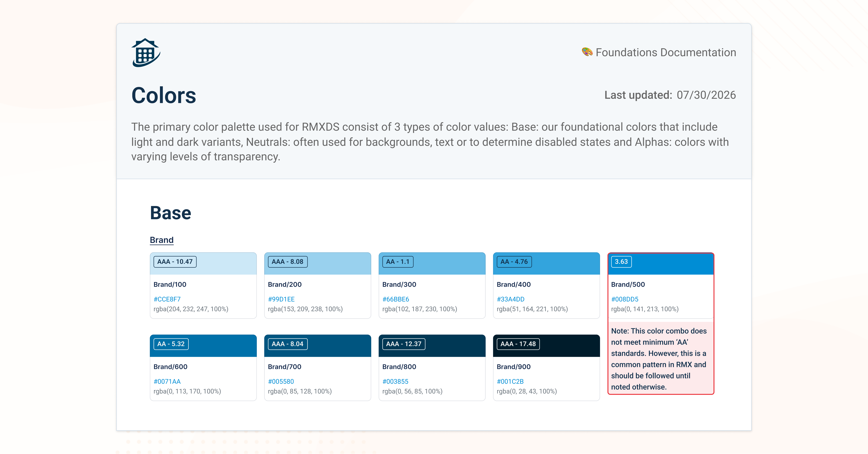
Task: Select the Brand/300 color swatch
Action: 432,264
